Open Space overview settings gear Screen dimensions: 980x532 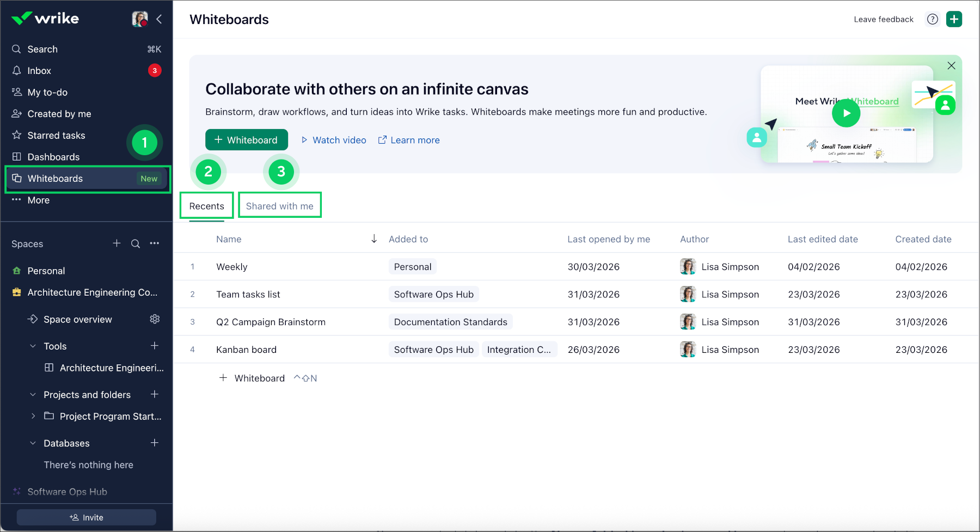155,319
